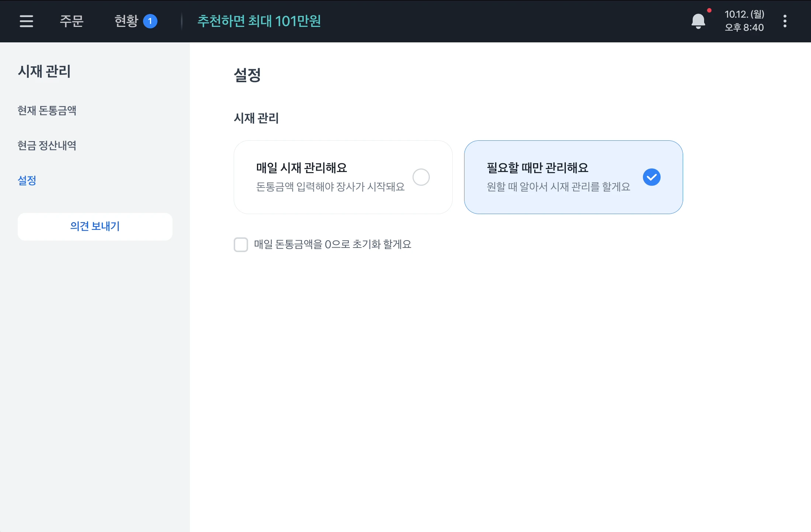
Task: Click the 시재 관리 section heading in content
Action: click(256, 118)
